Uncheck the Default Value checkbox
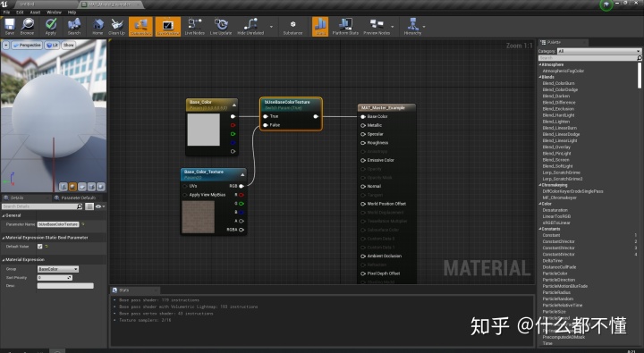Viewport: 644px width, 353px height. [x=40, y=247]
